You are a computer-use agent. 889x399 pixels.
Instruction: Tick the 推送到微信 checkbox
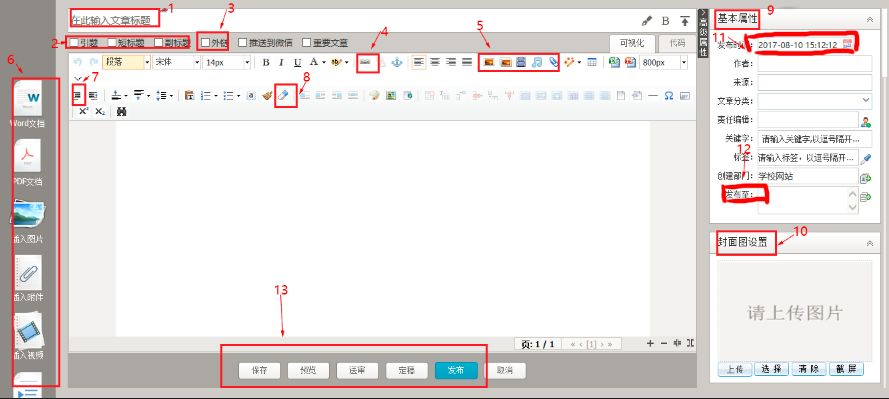242,42
